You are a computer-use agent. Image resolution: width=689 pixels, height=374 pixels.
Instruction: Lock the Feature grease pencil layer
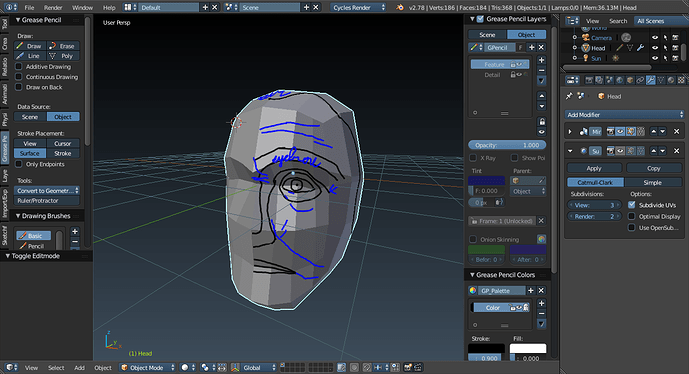(512, 64)
